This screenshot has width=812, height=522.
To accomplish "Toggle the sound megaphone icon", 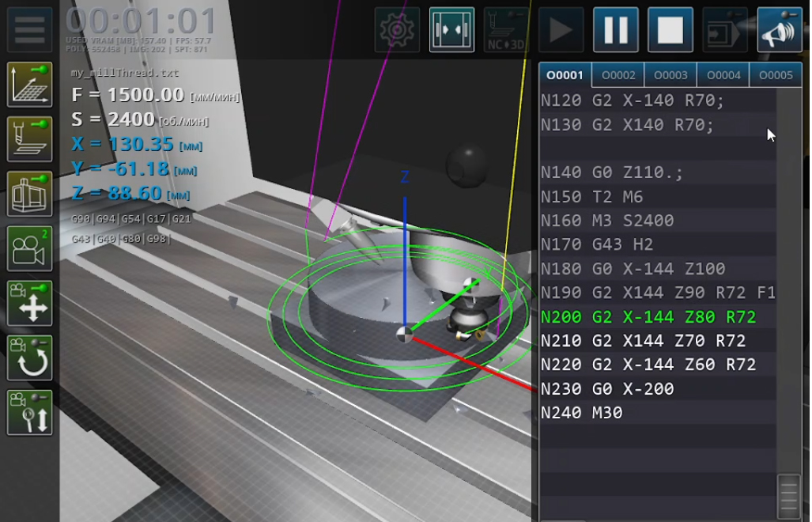I will pyautogui.click(x=780, y=30).
